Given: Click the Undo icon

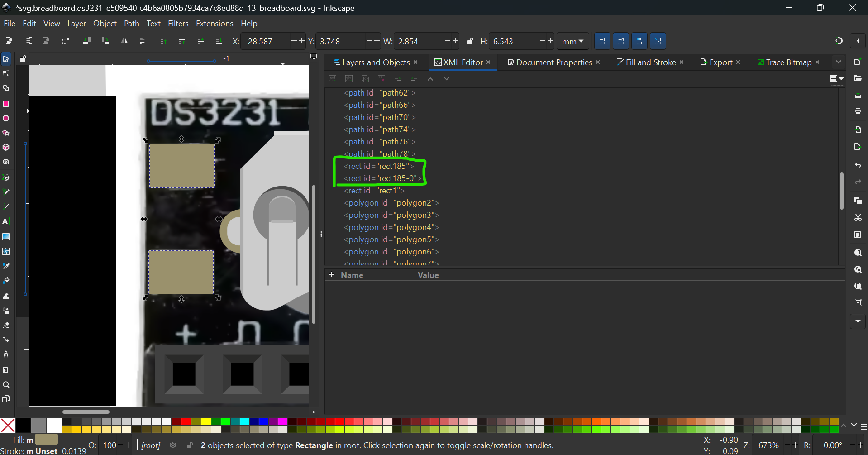Looking at the screenshot, I should click(x=858, y=165).
